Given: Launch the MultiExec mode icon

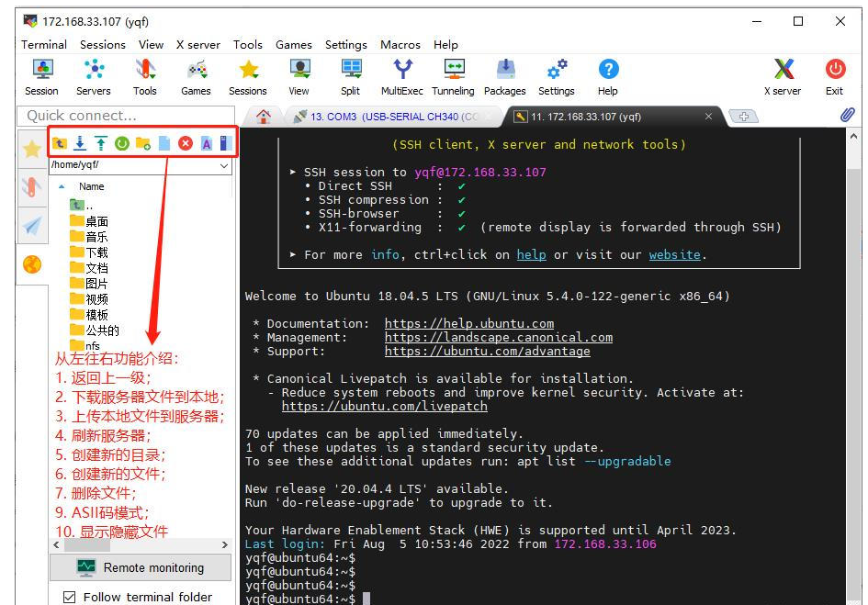Looking at the screenshot, I should point(402,77).
